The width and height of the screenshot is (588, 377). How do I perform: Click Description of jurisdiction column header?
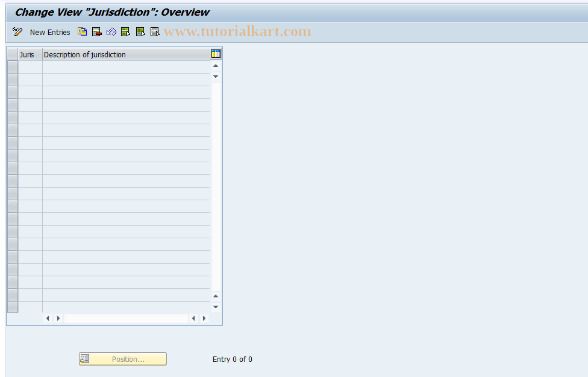click(x=126, y=54)
